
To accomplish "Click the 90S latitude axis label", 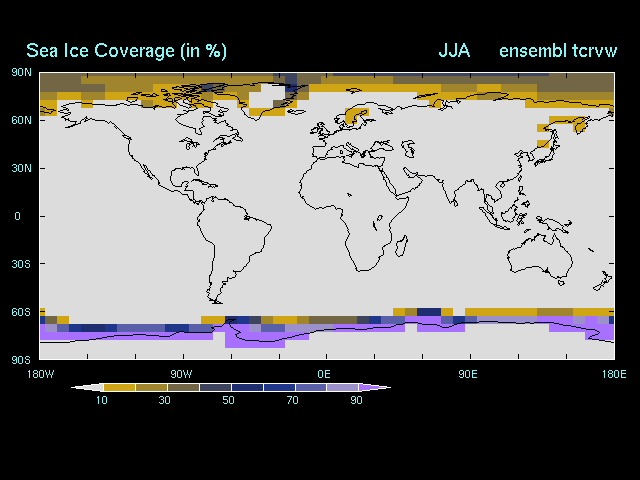I will click(x=21, y=360).
